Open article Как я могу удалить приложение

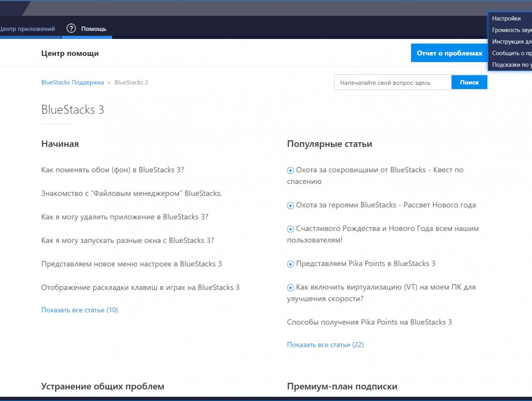(x=124, y=217)
